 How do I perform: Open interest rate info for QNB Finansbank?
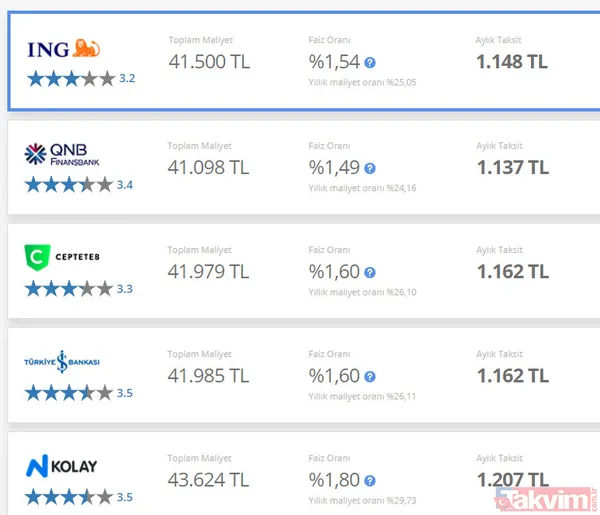pos(370,168)
